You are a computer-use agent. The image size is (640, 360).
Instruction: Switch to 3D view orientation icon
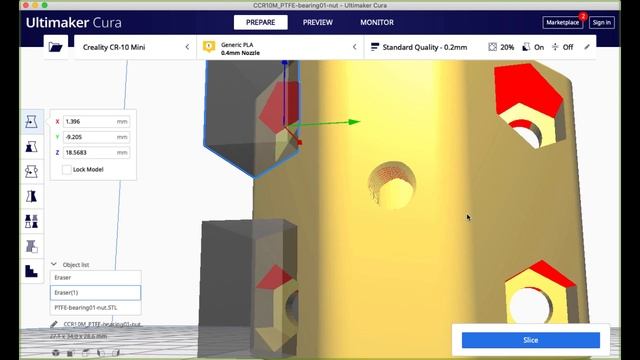56,352
